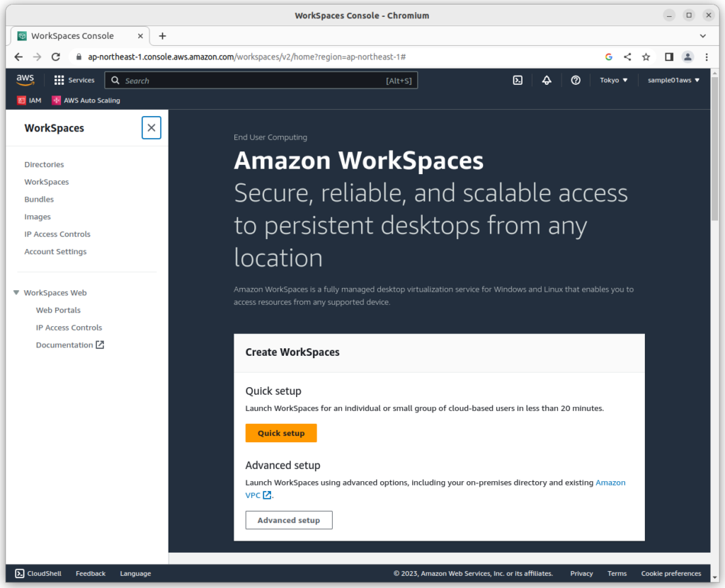Screen dimensions: 725x588
Task: Navigate to Bundles in the sidebar
Action: click(39, 199)
